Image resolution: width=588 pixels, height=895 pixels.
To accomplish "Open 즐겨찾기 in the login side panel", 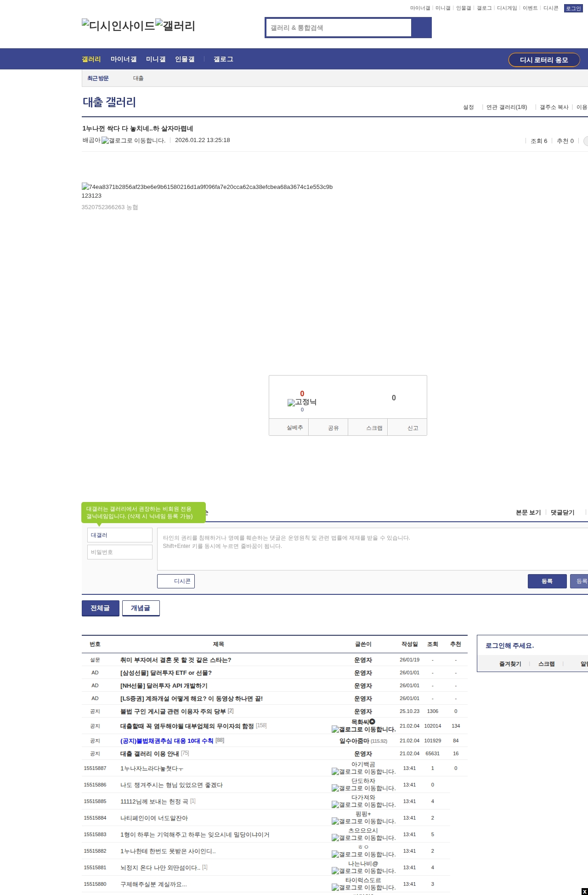I will tap(510, 664).
